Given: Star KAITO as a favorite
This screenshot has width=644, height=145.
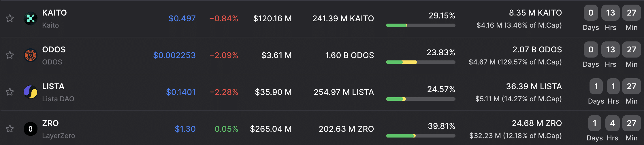Looking at the screenshot, I should coord(10,18).
